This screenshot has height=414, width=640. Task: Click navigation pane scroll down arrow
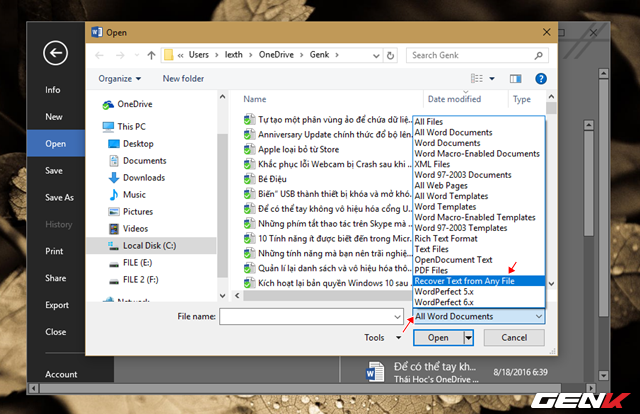222,295
